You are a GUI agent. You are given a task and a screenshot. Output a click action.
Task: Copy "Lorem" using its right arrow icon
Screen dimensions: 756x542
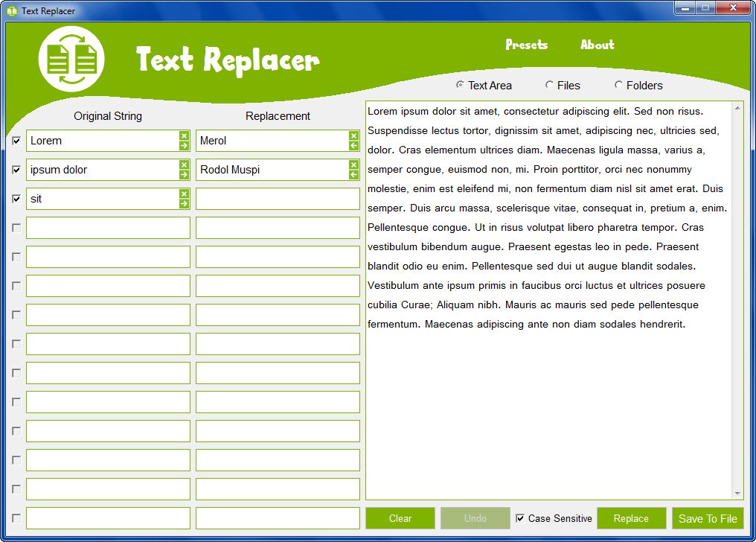[184, 146]
